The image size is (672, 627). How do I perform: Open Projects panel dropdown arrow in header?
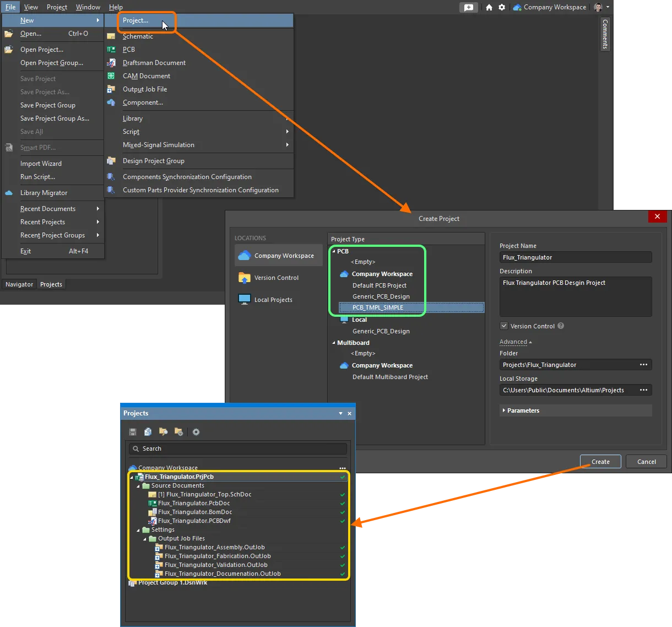340,413
